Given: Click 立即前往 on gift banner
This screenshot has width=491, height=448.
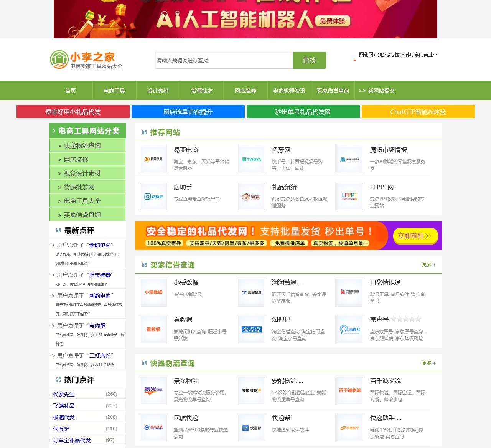Looking at the screenshot, I should (x=415, y=236).
